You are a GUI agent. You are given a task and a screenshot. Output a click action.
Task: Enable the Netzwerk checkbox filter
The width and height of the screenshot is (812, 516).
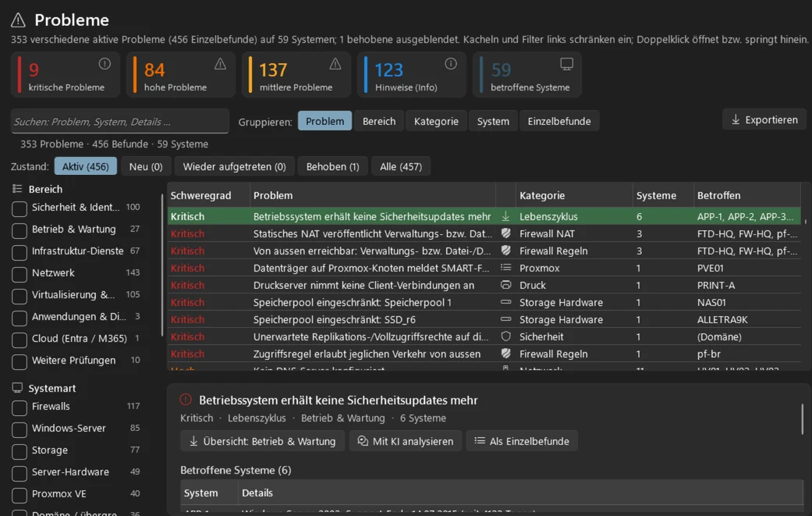20,274
